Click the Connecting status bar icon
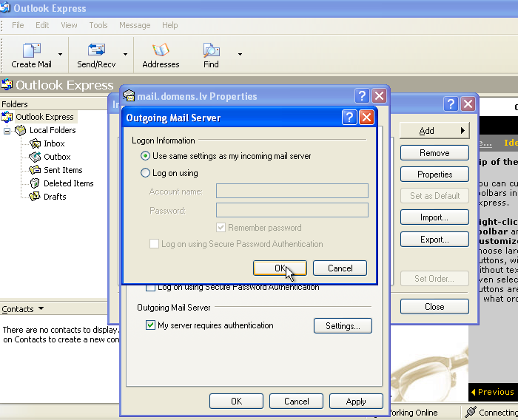 tap(471, 412)
